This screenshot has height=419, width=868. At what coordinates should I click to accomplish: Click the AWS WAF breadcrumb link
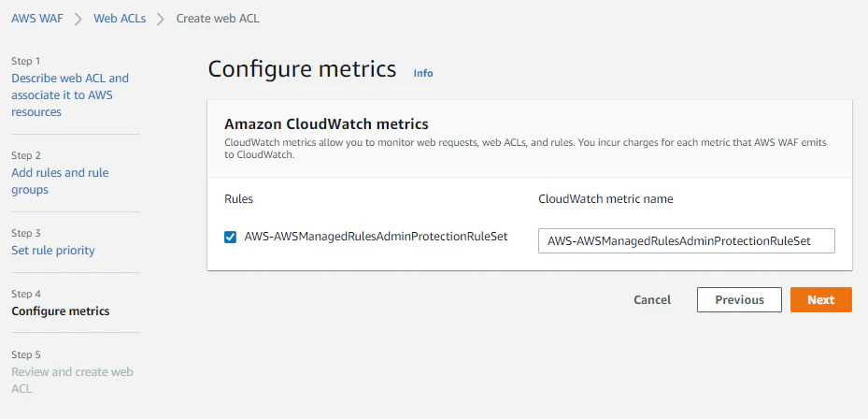(37, 18)
